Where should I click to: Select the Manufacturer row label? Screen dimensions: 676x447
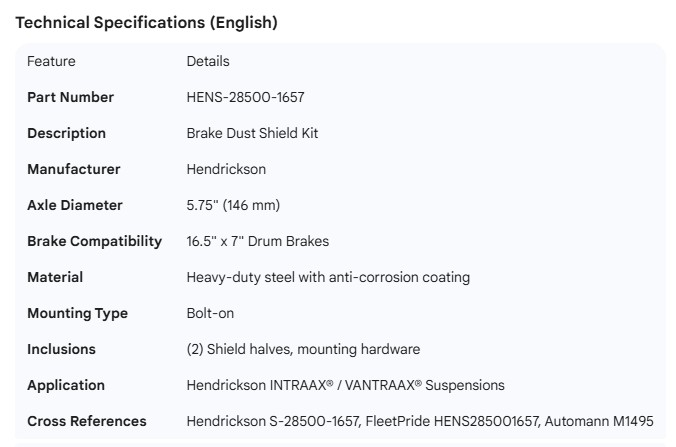coord(73,169)
